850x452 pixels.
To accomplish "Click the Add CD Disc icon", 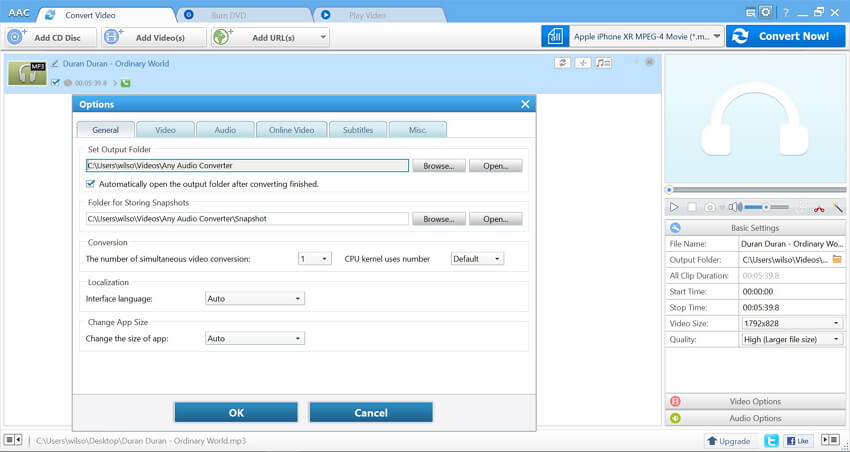I will tap(17, 37).
